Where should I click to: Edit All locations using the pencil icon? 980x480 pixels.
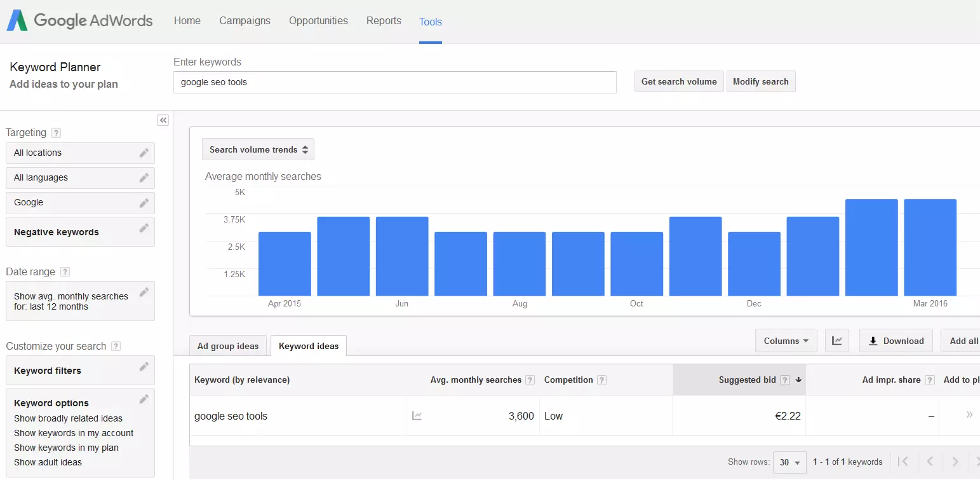pyautogui.click(x=144, y=153)
